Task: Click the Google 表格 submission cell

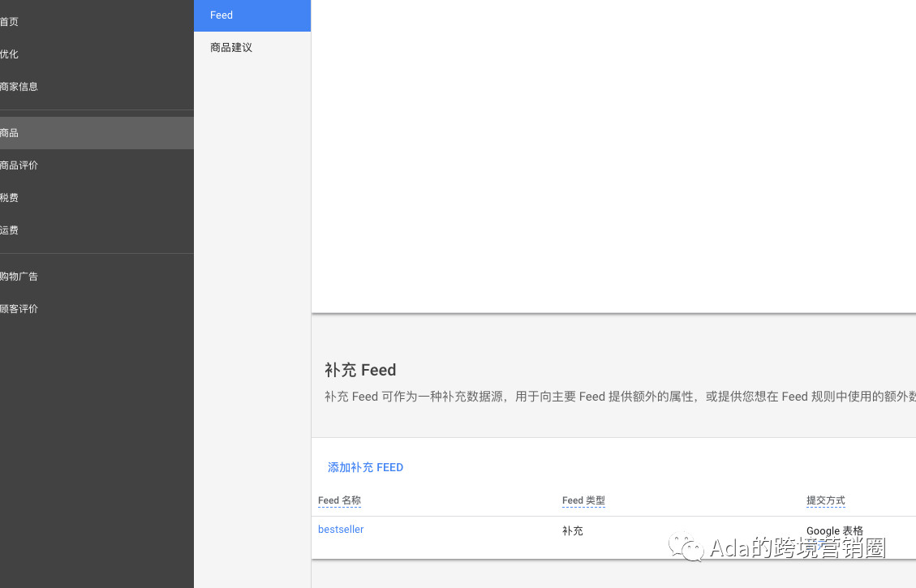Action: (835, 530)
